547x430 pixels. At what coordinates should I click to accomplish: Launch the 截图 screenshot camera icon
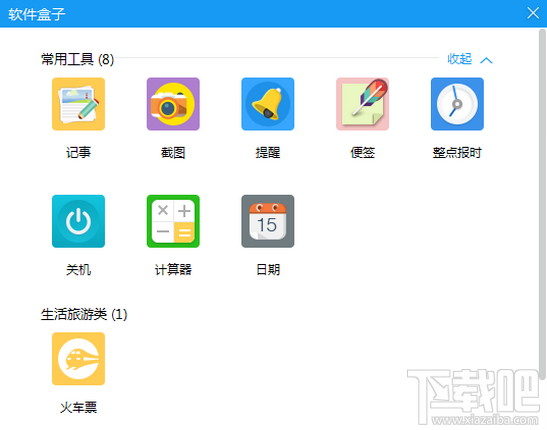(173, 104)
